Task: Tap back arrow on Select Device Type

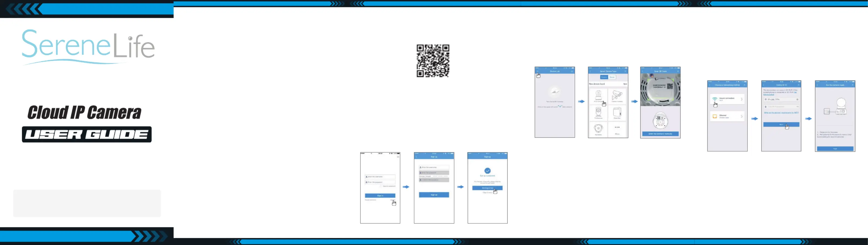Action: (x=590, y=71)
